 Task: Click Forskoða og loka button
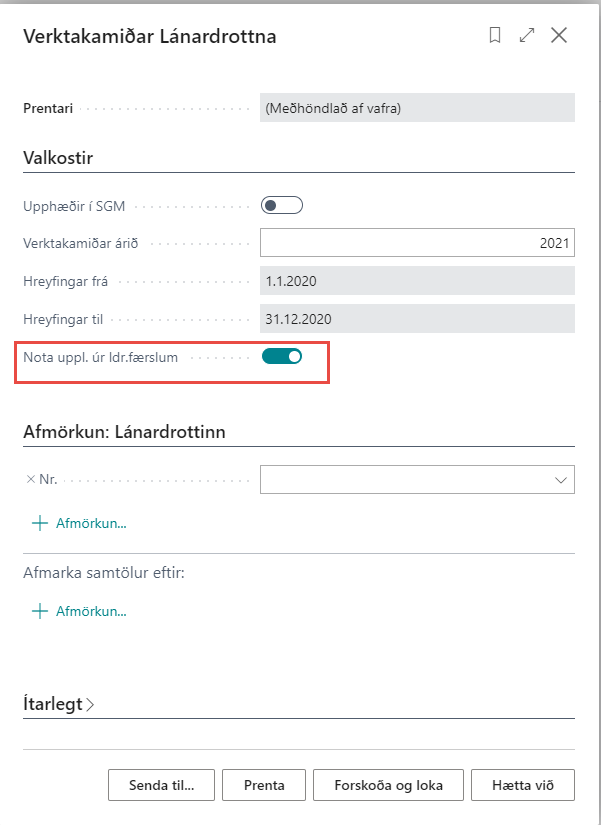(x=388, y=785)
